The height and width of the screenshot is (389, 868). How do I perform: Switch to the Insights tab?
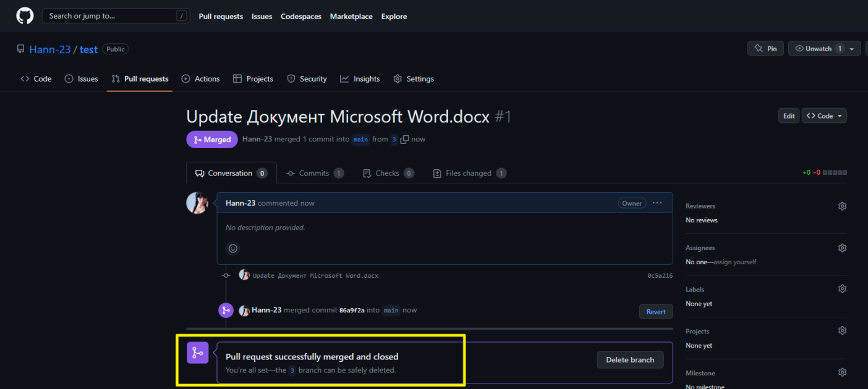point(360,79)
